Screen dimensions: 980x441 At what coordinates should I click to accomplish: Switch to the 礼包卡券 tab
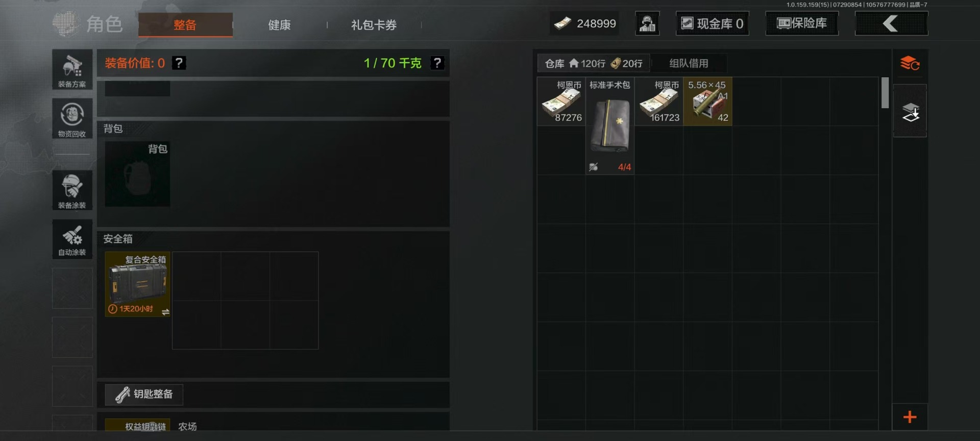point(374,24)
